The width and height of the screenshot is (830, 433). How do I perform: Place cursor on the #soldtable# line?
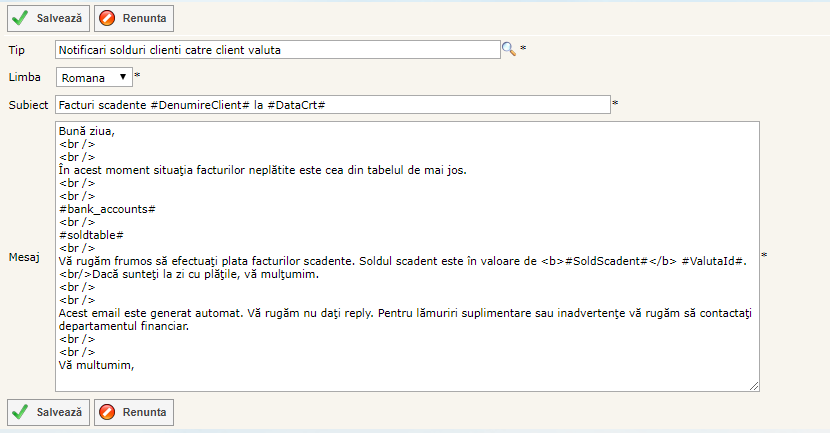point(91,234)
